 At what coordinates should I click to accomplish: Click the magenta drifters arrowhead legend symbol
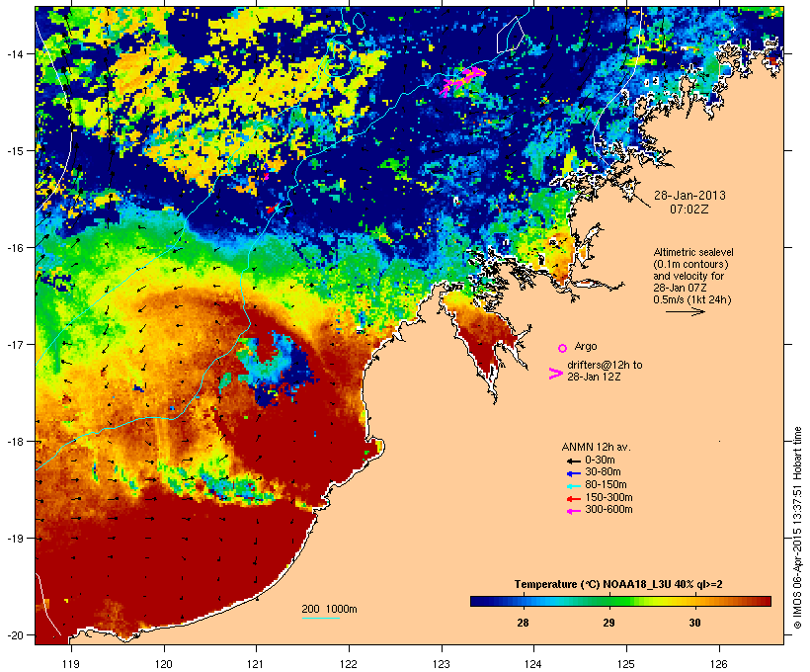555,374
